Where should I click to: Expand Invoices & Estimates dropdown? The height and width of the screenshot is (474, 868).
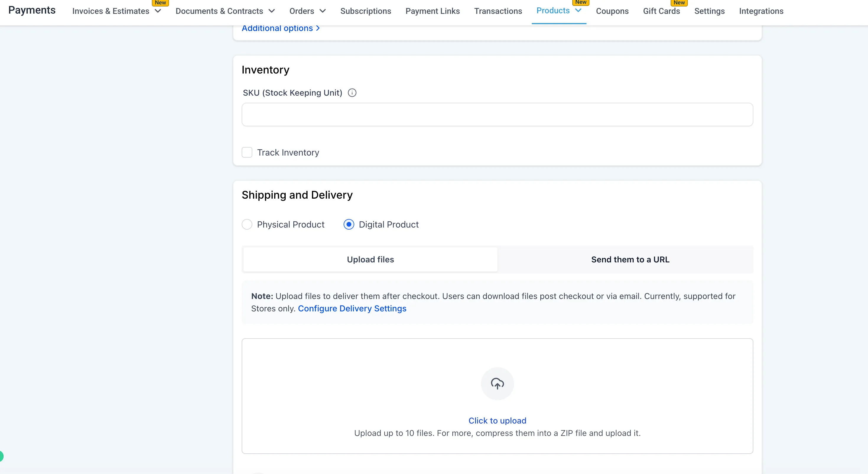point(158,11)
